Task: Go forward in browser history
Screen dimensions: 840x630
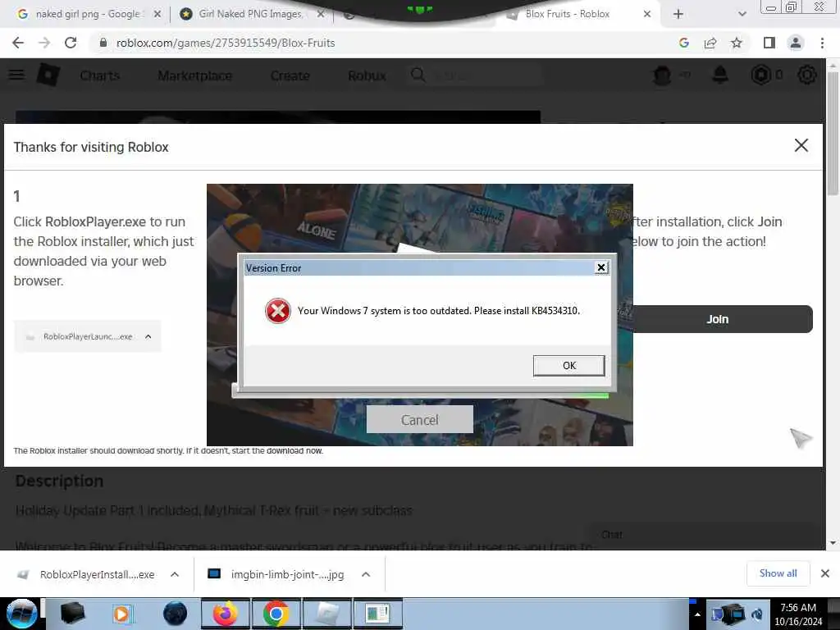Action: [44, 43]
